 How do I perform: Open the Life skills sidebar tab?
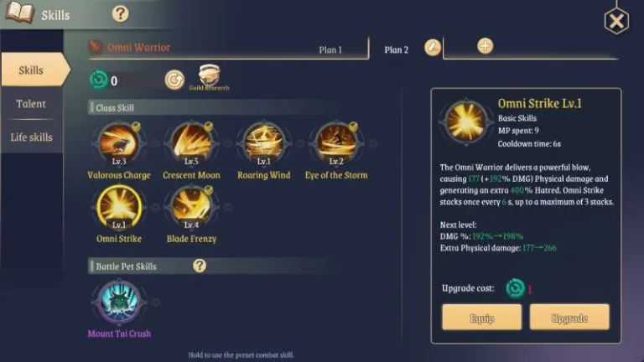click(x=31, y=137)
